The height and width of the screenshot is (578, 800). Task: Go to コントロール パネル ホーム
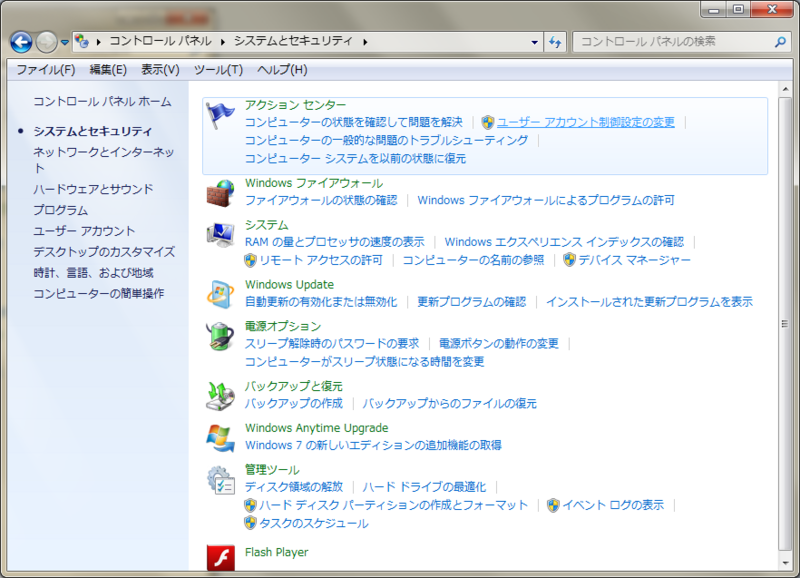102,102
